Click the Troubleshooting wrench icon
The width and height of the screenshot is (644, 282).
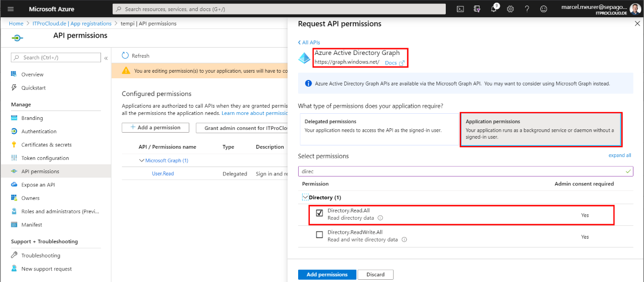point(14,255)
